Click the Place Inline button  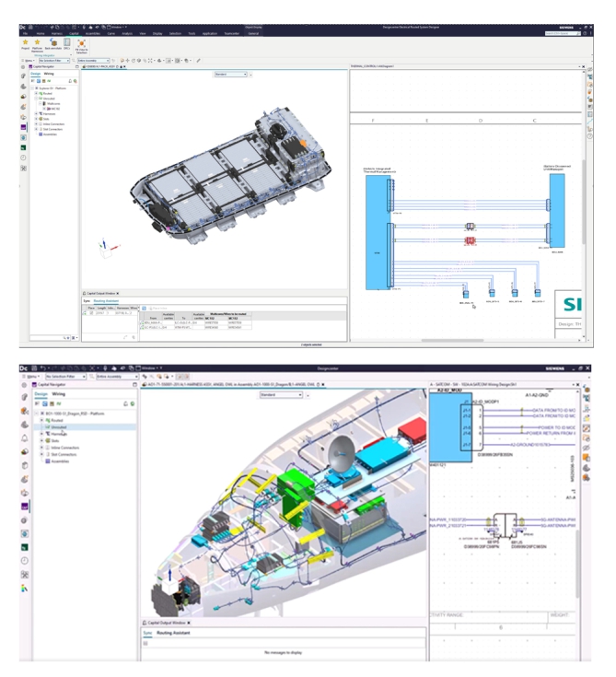tap(157, 309)
